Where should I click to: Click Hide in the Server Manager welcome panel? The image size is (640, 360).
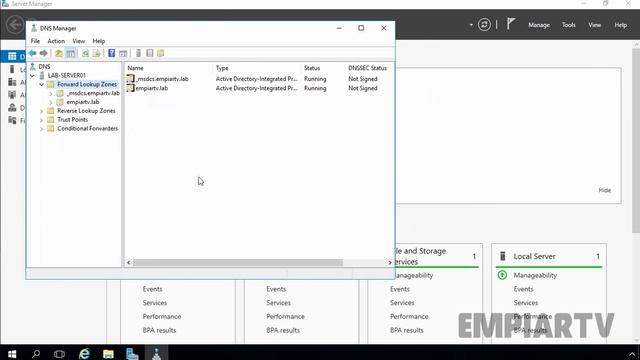point(604,190)
